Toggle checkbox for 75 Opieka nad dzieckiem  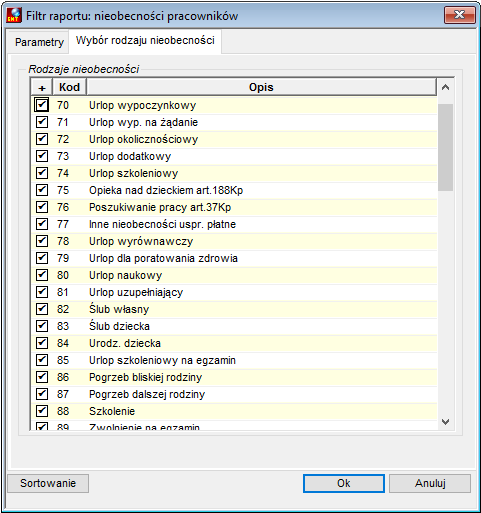tap(42, 190)
